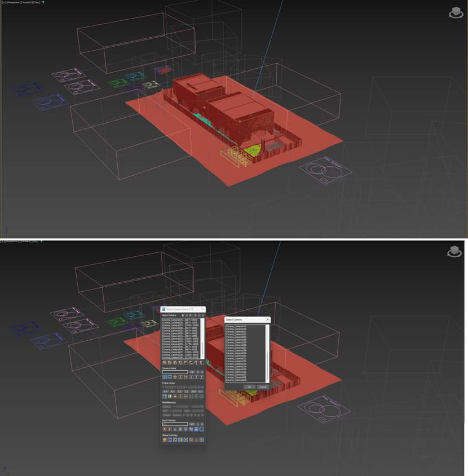Toggle the blue grid icon in Frame Setup
This screenshot has height=476, width=468.
click(x=165, y=396)
